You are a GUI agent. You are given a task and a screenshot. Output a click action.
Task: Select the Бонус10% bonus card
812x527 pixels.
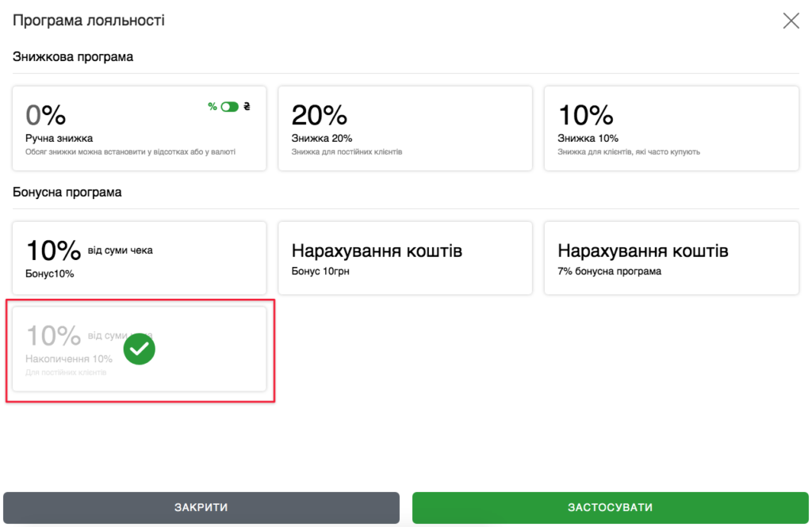pyautogui.click(x=139, y=258)
